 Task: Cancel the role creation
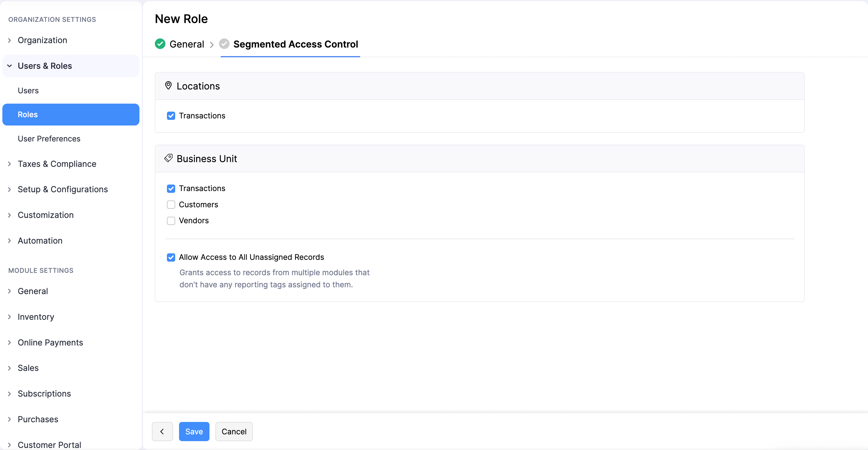[x=234, y=431]
